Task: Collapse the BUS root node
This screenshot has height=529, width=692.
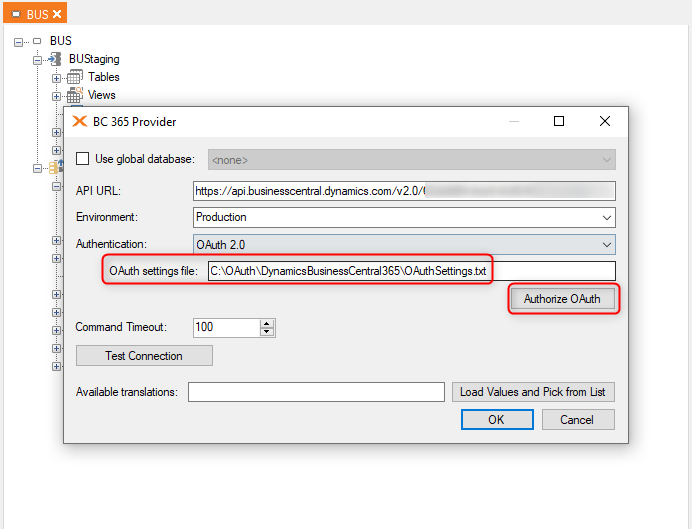Action: click(x=18, y=42)
